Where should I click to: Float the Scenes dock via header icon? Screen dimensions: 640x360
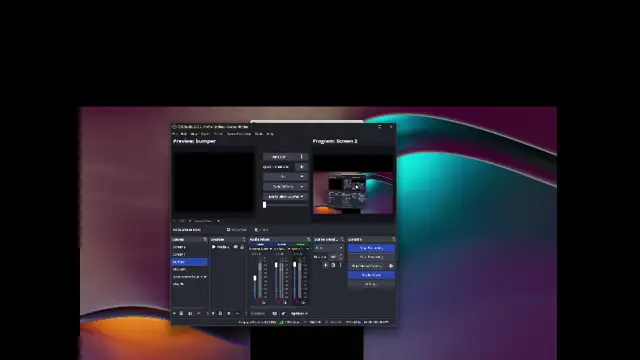[x=205, y=239]
